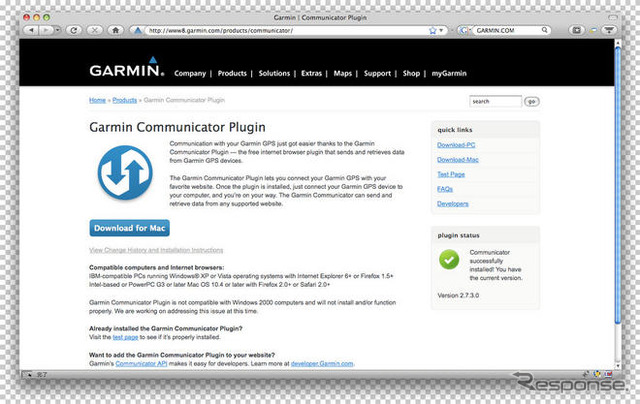The height and width of the screenshot is (404, 640).
Task: Follow the Communicator API link
Action: coord(141,364)
